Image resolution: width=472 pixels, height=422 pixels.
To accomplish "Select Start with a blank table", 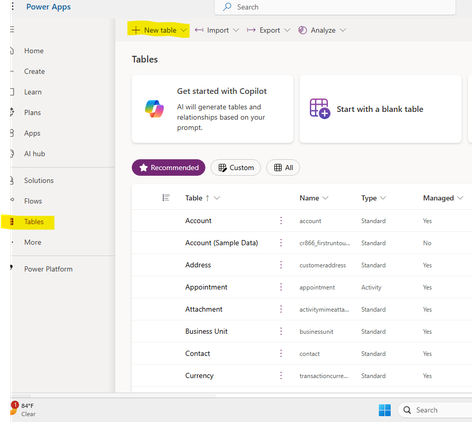I will [x=380, y=109].
